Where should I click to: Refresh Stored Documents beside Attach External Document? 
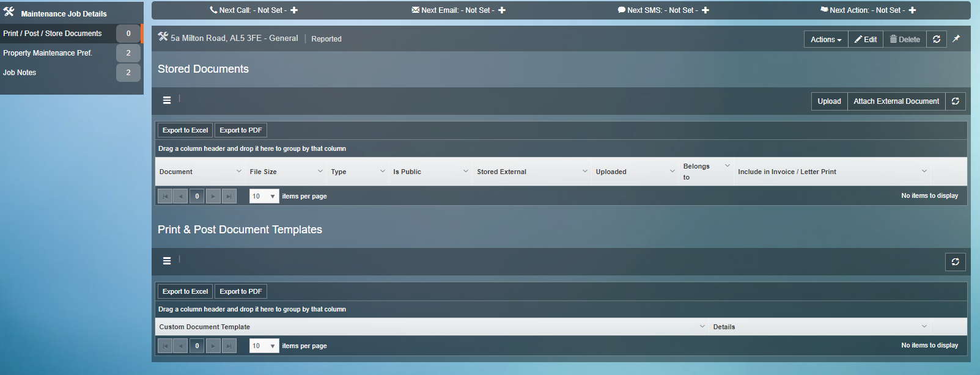(x=955, y=101)
